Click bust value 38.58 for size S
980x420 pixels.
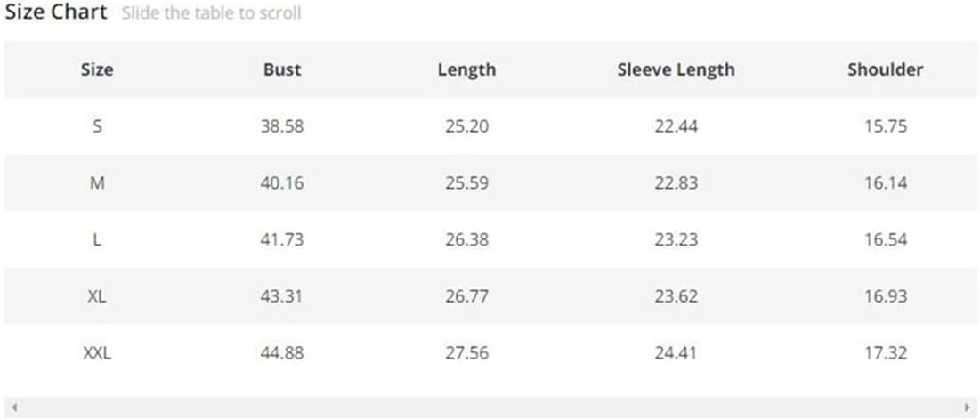click(x=282, y=126)
